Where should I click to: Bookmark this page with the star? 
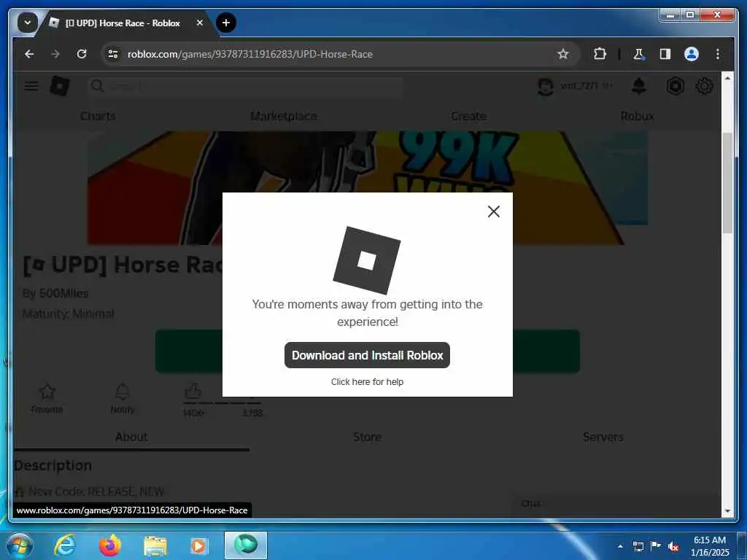[562, 54]
